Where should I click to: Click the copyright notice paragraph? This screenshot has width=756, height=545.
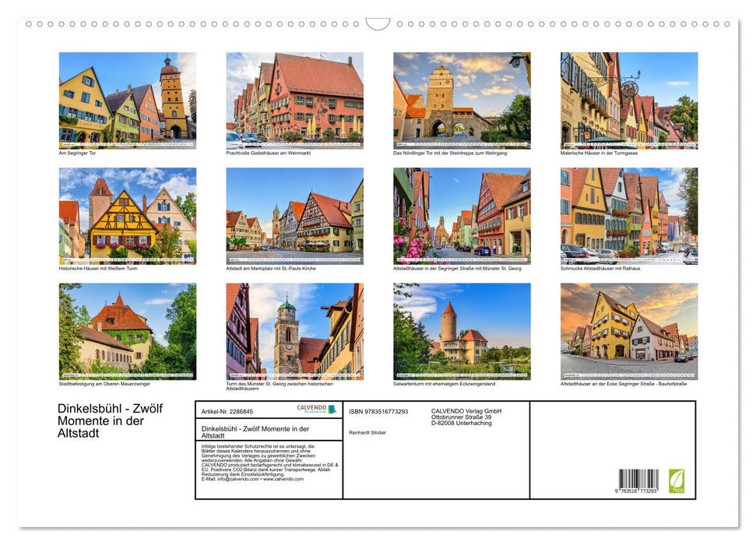(270, 463)
